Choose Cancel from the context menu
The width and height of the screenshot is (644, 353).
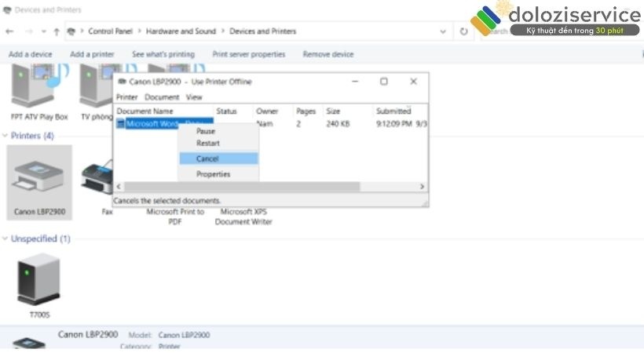point(218,158)
